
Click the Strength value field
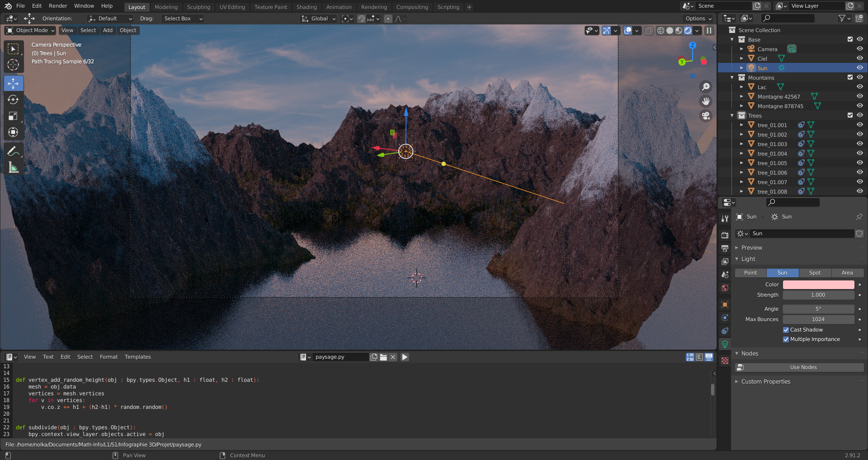point(818,295)
